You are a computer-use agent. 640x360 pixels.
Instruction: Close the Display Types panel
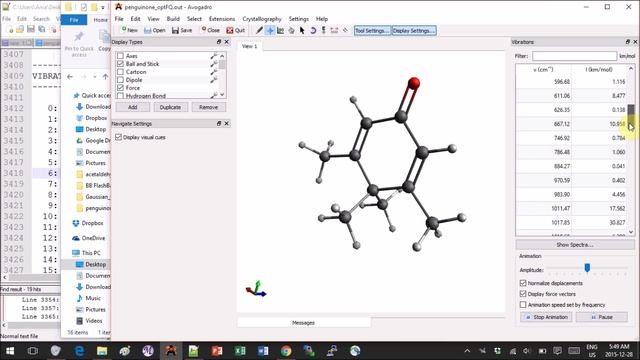[x=227, y=42]
